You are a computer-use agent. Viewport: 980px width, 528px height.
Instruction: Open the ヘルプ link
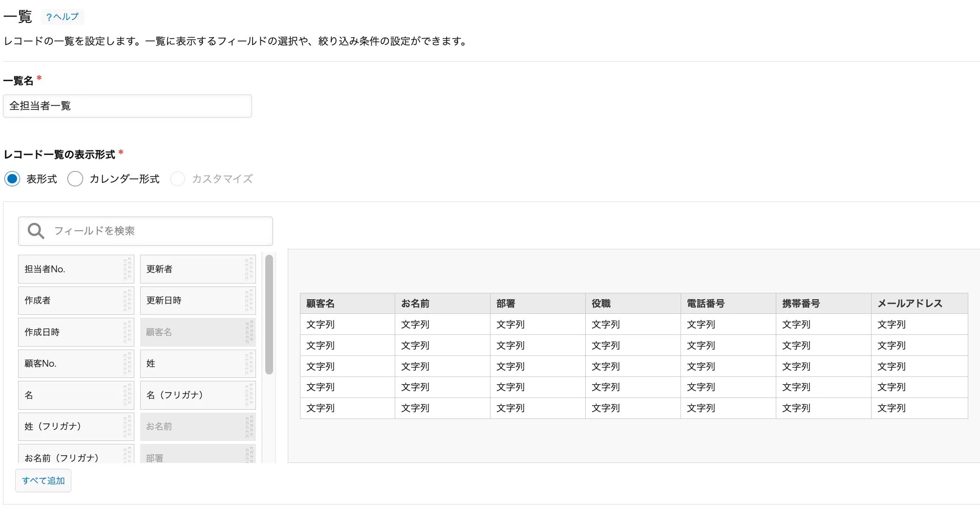point(63,17)
